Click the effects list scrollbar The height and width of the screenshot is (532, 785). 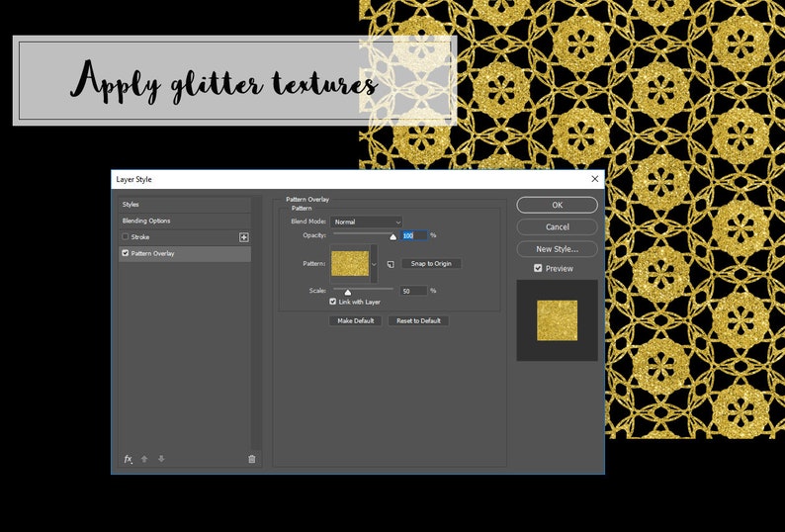pos(256,323)
